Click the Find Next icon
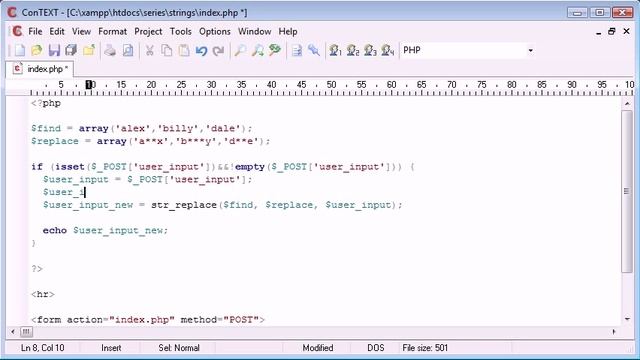The height and width of the screenshot is (360, 640). 258,51
